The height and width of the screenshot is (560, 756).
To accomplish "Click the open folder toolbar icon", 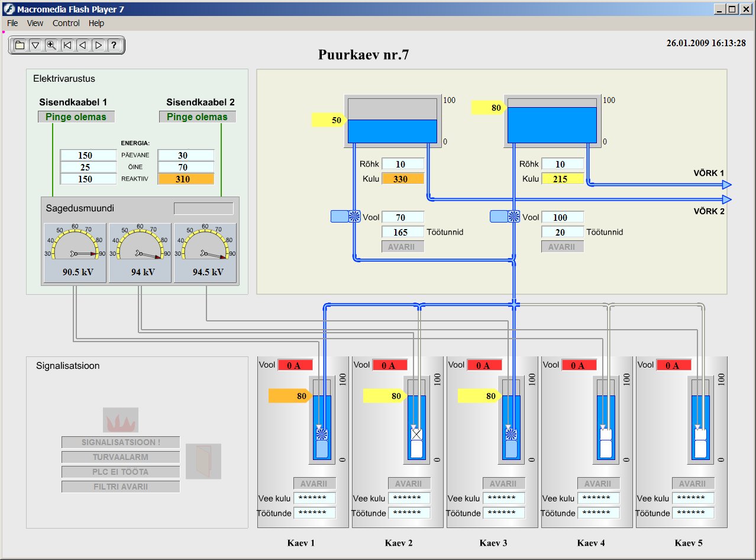I will click(x=20, y=45).
